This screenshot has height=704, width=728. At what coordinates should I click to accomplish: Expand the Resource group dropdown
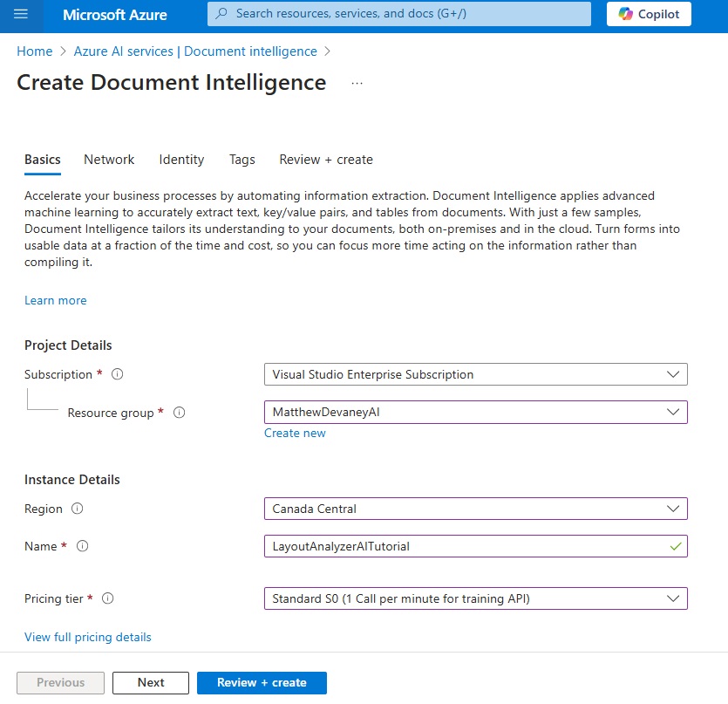(x=475, y=412)
